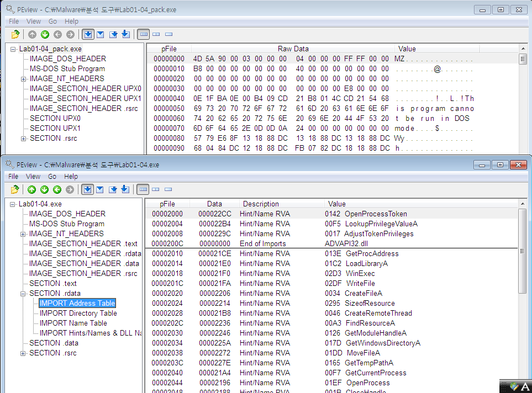
Task: Expand SECTION .rsrc in the pack window tree
Action: [x=23, y=139]
